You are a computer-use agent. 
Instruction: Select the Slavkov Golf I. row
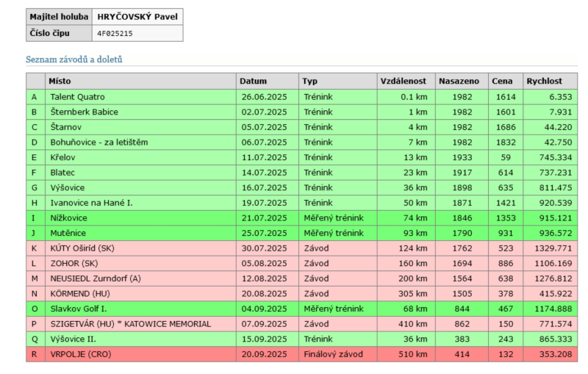click(78, 309)
